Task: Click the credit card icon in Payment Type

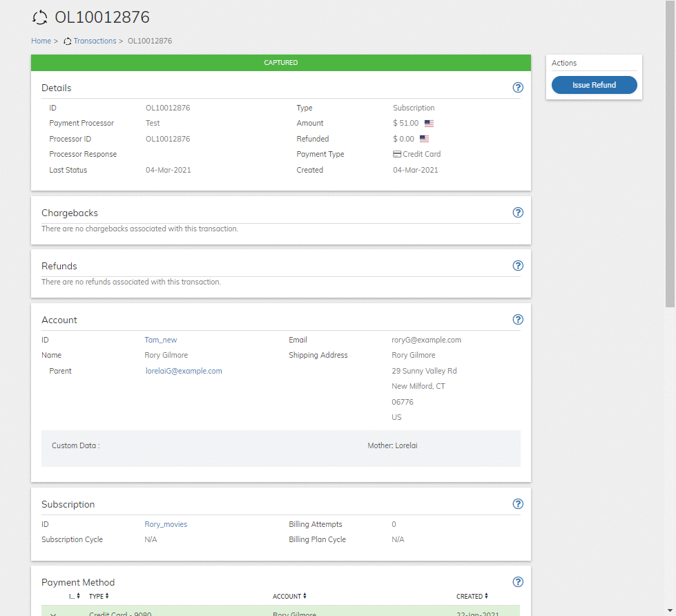Action: [x=397, y=154]
